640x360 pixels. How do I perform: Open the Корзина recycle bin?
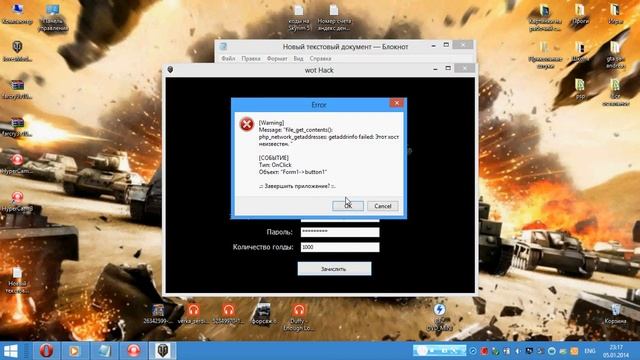(x=616, y=313)
